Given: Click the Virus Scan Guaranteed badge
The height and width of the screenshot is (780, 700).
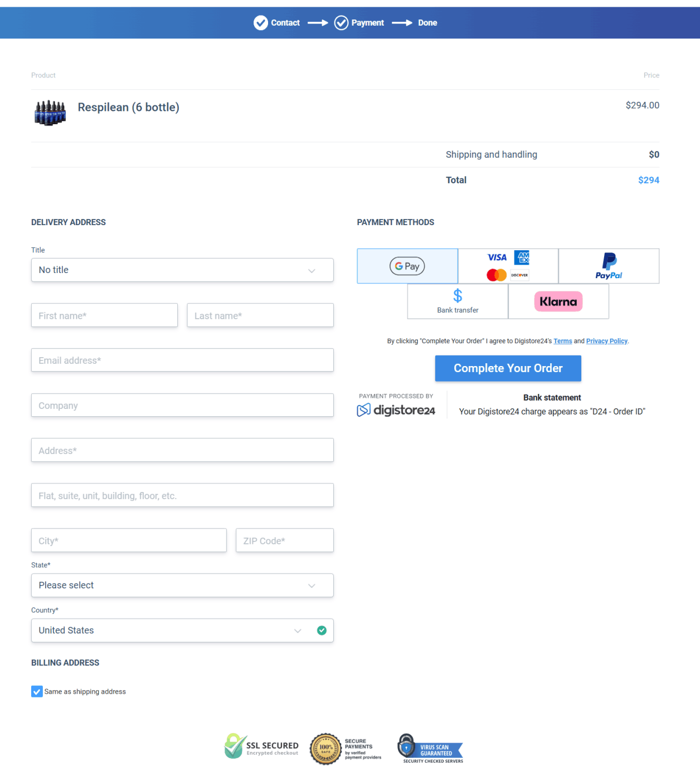Looking at the screenshot, I should tap(429, 748).
